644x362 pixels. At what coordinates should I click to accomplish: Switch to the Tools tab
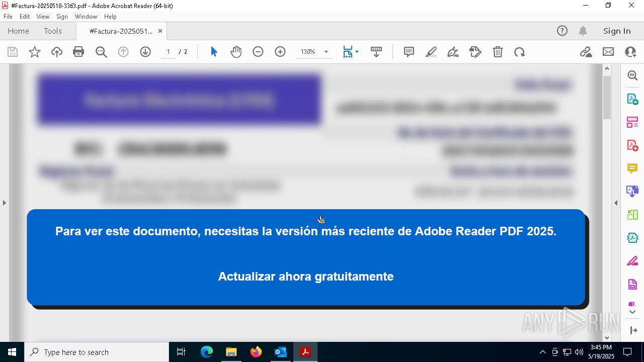53,31
